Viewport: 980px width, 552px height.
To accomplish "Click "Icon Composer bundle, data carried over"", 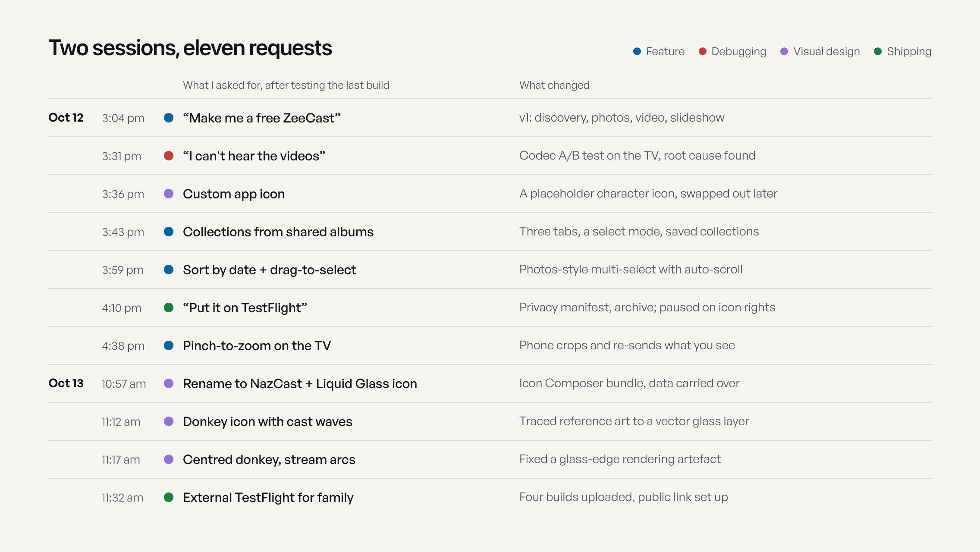I will (629, 383).
